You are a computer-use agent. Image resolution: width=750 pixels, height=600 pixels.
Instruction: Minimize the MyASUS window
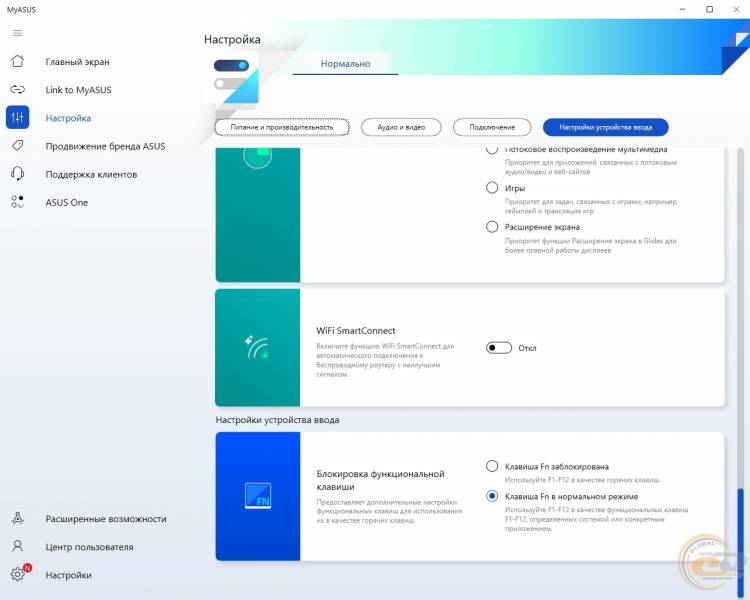683,9
